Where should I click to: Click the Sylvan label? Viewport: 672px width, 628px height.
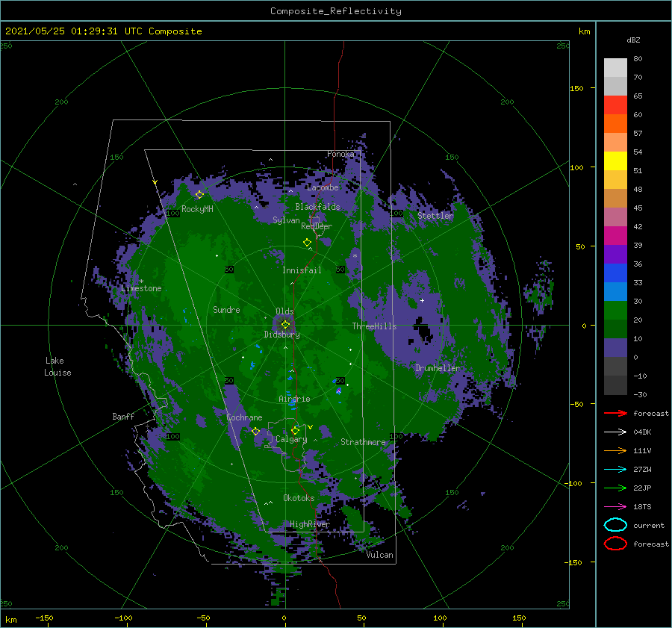click(x=286, y=220)
